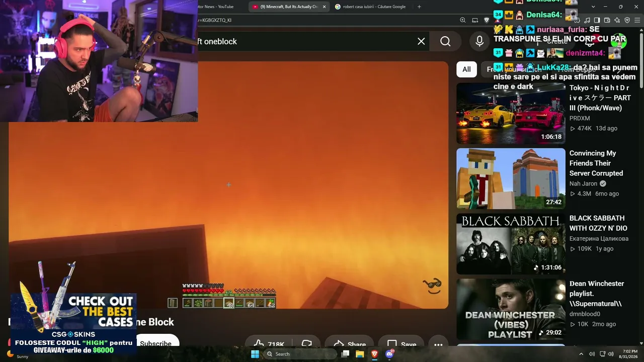The width and height of the screenshot is (644, 362).
Task: Open the Brave Wallet icon
Action: (607, 20)
